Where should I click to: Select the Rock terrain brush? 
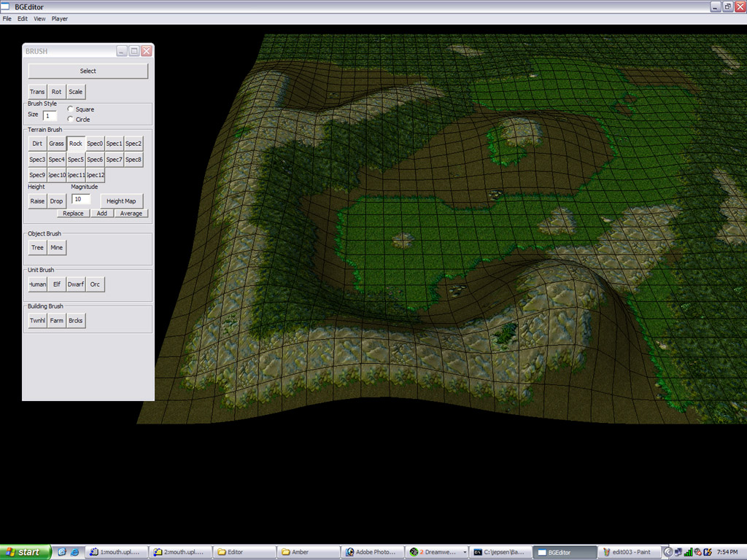click(x=76, y=144)
